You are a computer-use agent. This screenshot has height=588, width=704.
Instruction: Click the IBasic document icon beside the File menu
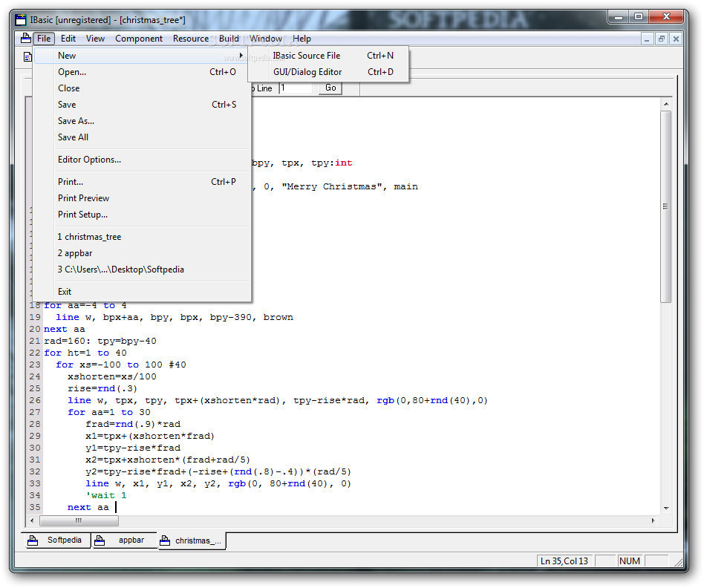25,39
